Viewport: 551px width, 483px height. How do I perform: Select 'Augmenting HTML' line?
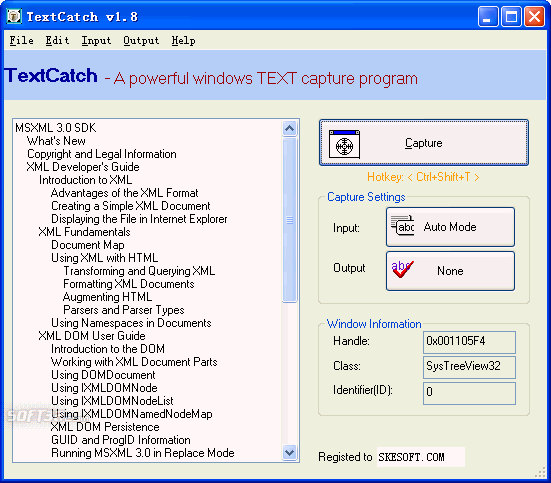pyautogui.click(x=108, y=297)
